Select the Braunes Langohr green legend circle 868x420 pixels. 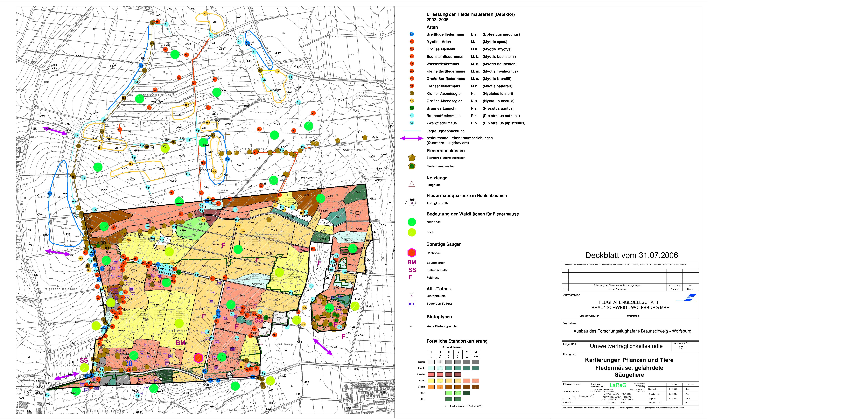click(412, 108)
